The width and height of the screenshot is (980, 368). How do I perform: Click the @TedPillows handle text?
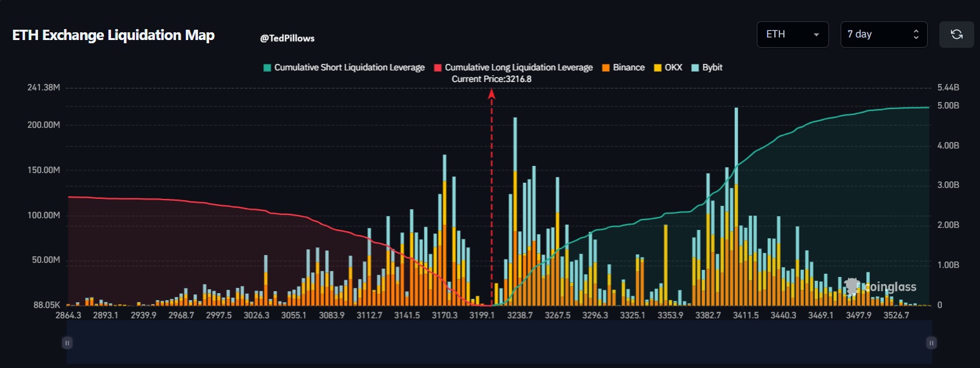click(287, 39)
